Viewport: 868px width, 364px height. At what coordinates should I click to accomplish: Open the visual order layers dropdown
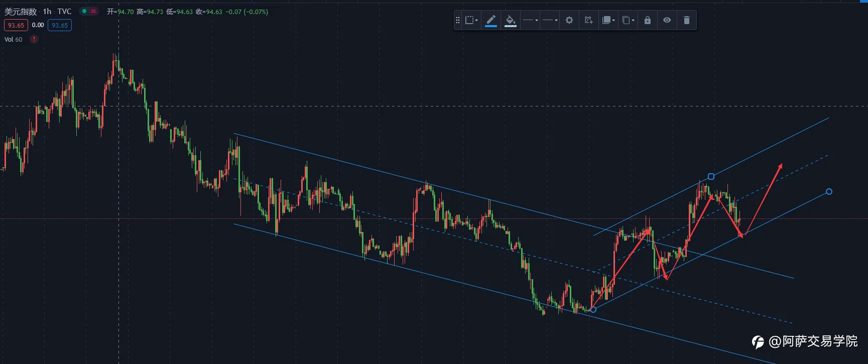point(608,20)
